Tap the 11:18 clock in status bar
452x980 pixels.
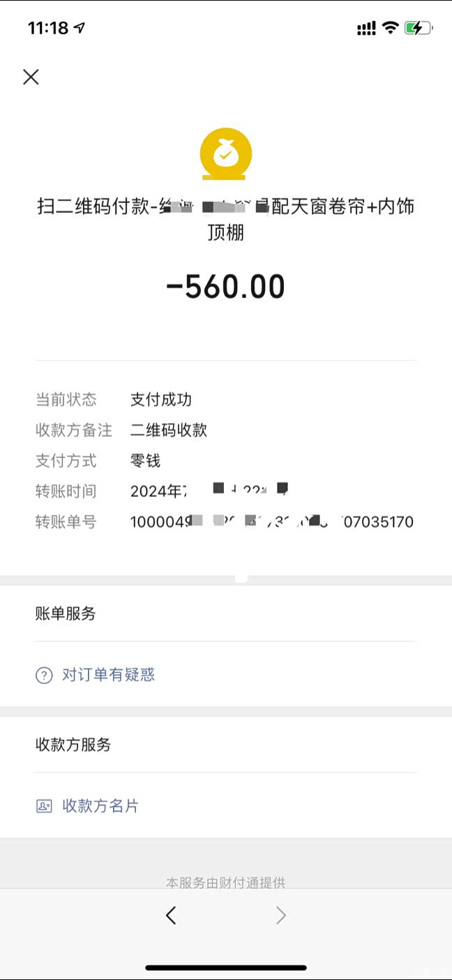click(x=48, y=28)
